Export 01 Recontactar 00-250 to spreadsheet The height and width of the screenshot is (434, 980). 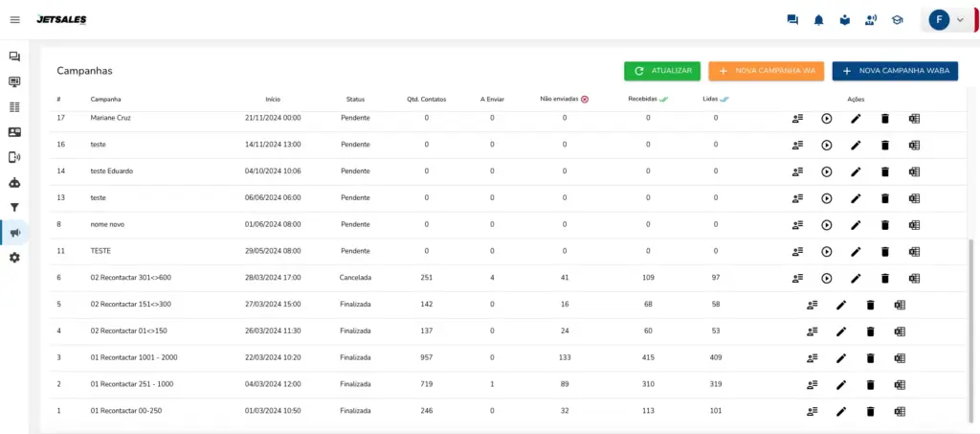[x=900, y=412]
